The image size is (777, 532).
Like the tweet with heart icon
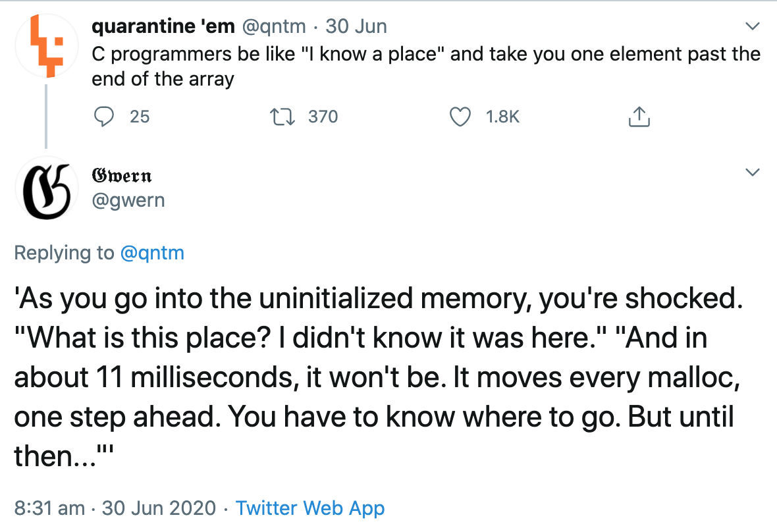point(460,117)
